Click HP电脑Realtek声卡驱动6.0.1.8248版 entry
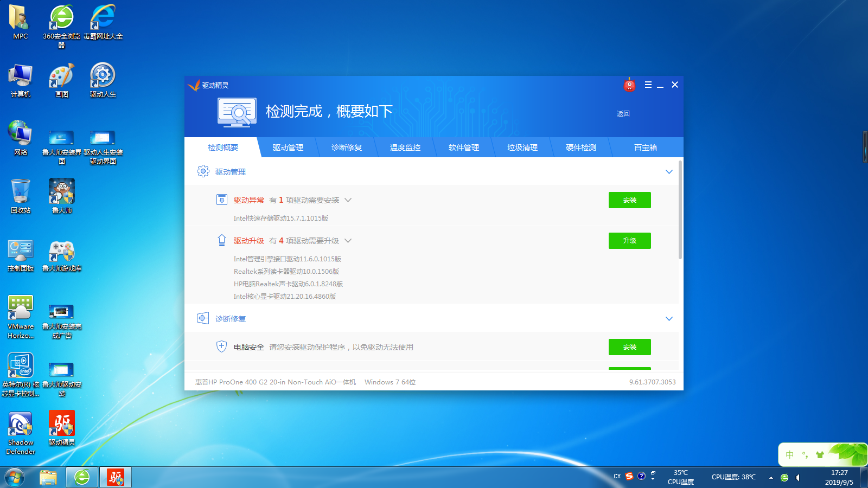The width and height of the screenshot is (868, 488). (x=288, y=284)
